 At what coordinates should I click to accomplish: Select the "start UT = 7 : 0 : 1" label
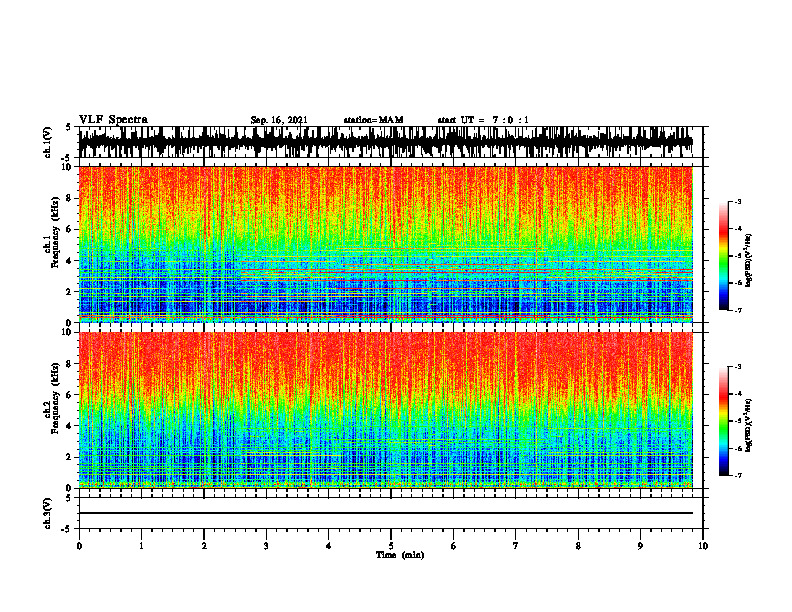[x=483, y=120]
